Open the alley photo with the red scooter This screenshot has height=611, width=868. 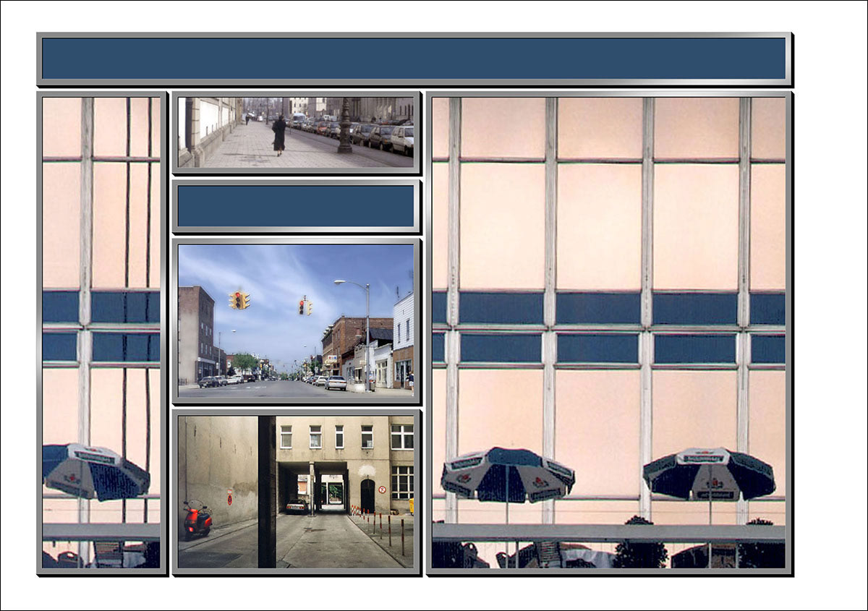pyautogui.click(x=296, y=492)
